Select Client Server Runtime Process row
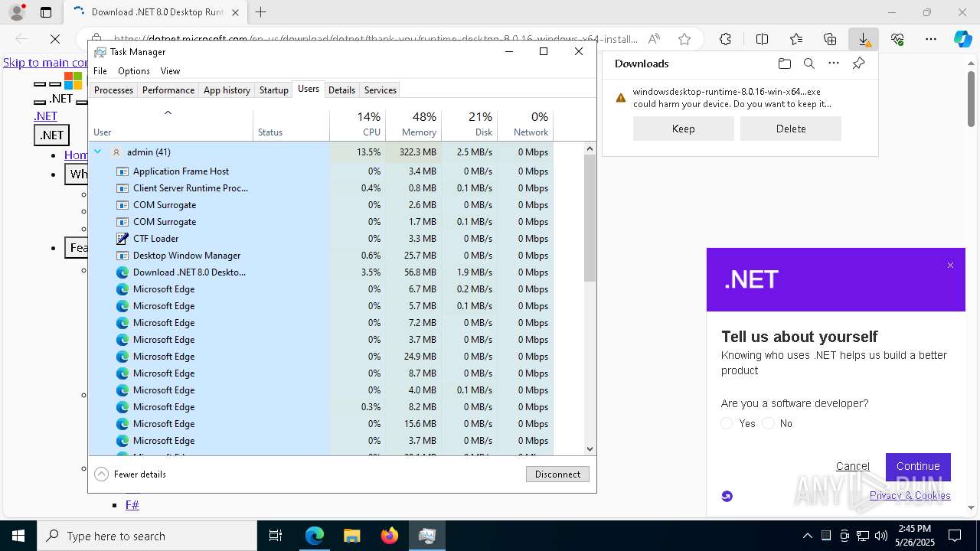This screenshot has height=551, width=980. click(321, 187)
